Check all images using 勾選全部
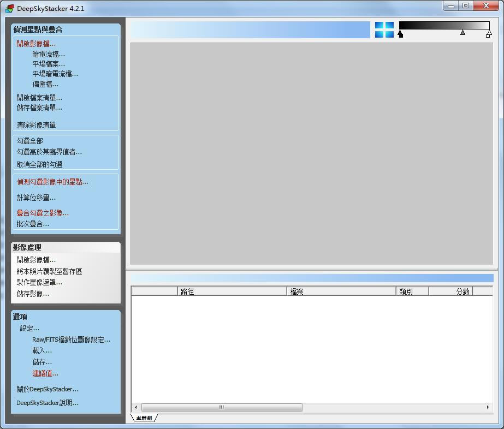The height and width of the screenshot is (429, 504). point(32,141)
